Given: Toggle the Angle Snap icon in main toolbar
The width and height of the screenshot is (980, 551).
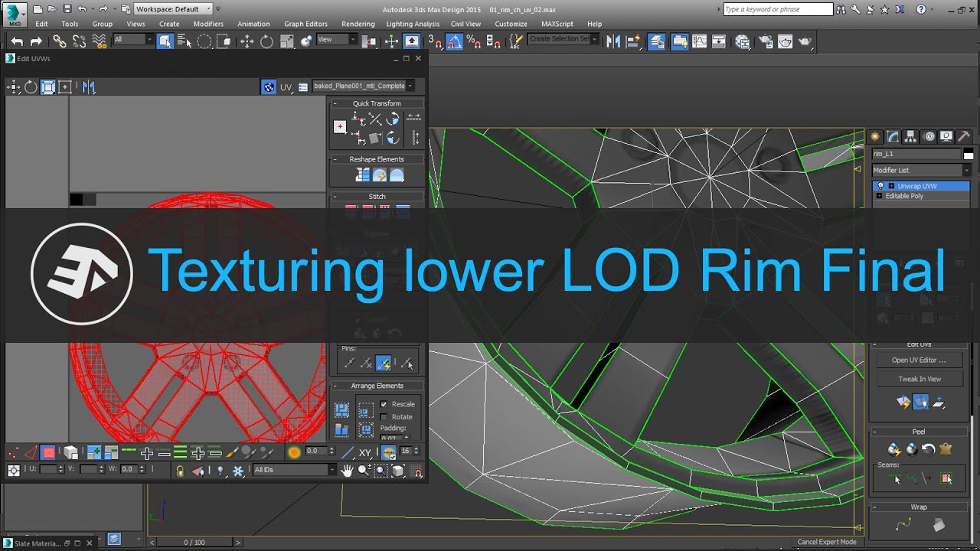Looking at the screenshot, I should pos(454,41).
